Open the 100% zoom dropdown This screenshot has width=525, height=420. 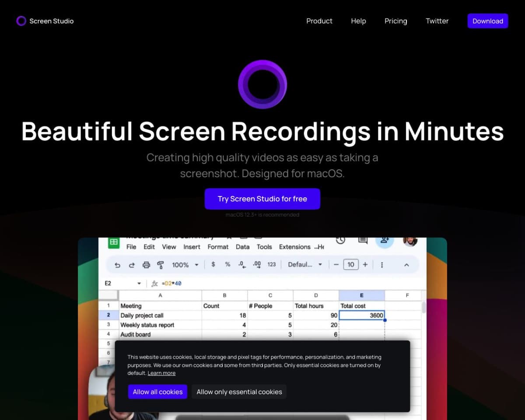pos(185,265)
